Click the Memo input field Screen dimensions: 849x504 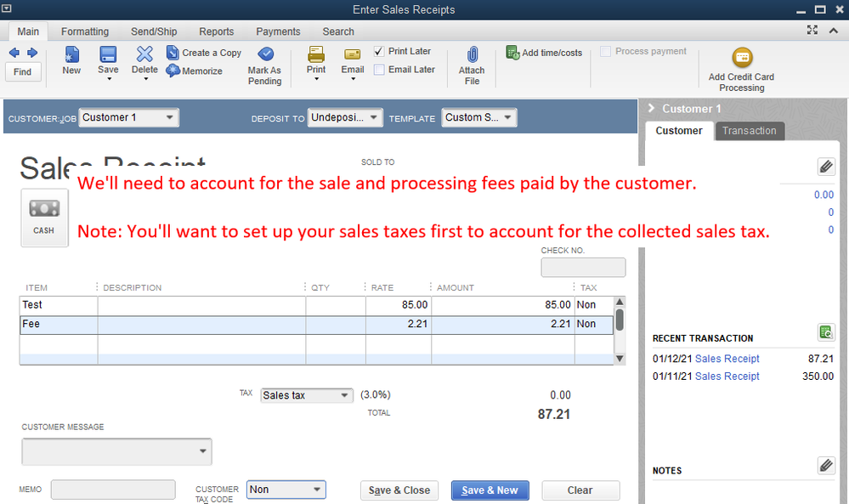(x=113, y=490)
